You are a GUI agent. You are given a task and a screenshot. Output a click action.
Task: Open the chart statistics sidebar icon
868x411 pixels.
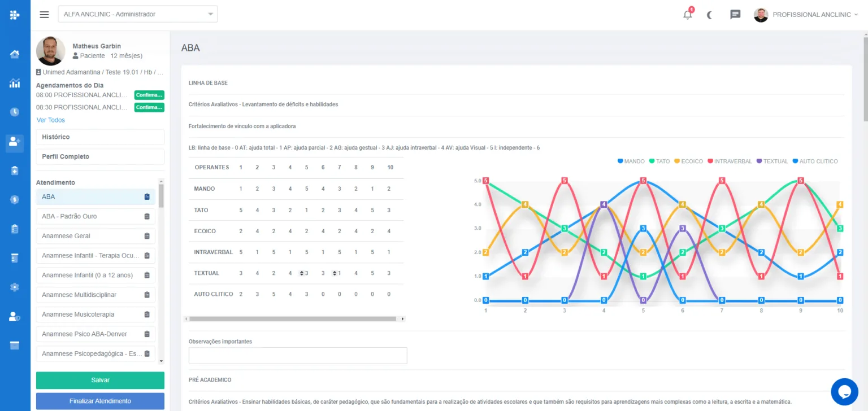15,83
